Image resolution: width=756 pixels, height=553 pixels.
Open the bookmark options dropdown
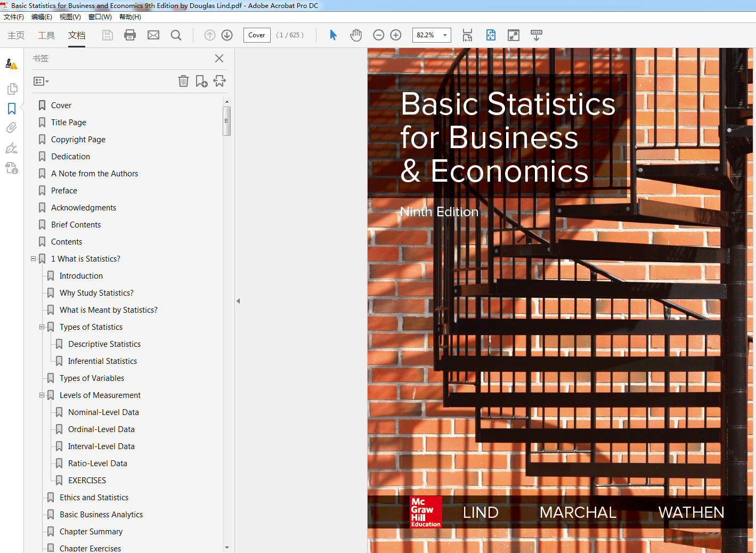tap(41, 82)
